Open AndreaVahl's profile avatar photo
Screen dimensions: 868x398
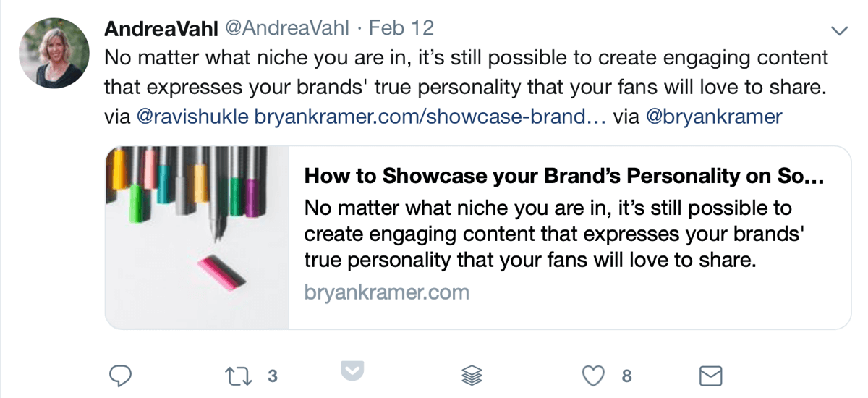click(54, 53)
